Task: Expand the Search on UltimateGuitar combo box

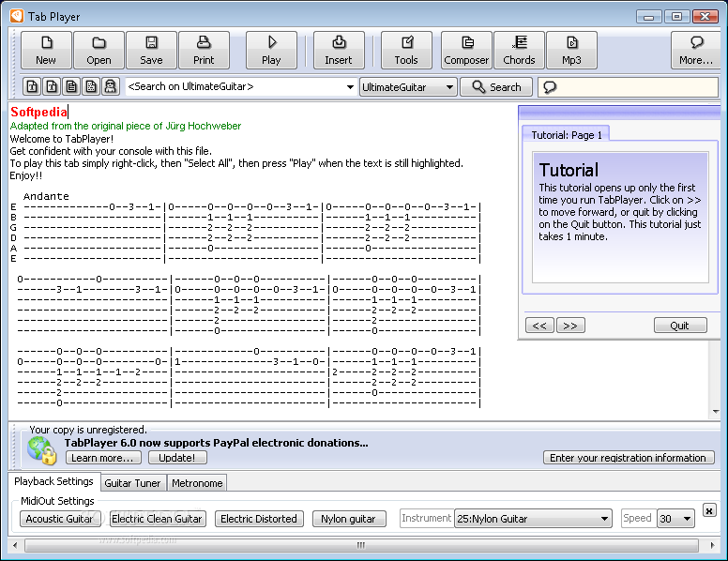Action: (350, 87)
